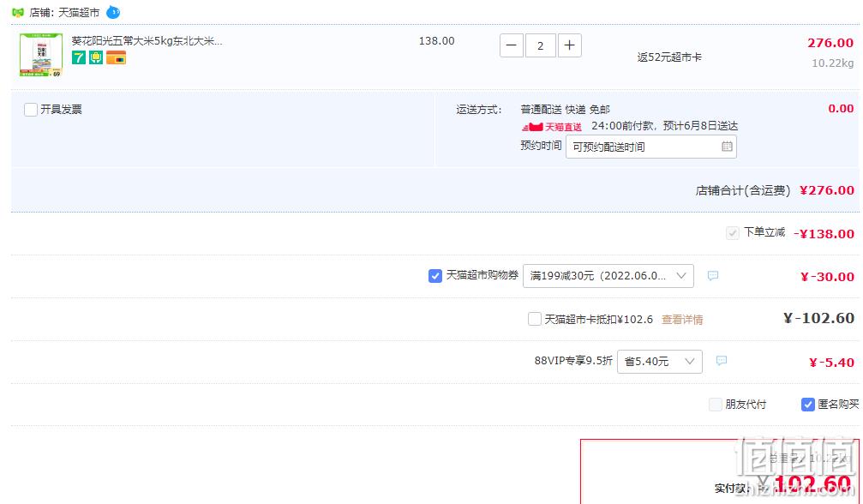Image resolution: width=863 pixels, height=504 pixels.
Task: Click the quantity input field showing 2
Action: click(540, 45)
